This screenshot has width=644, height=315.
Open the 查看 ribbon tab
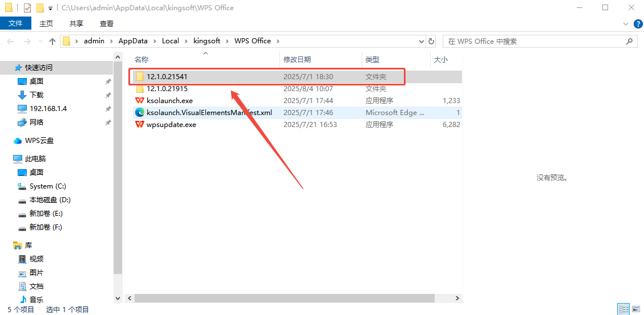tap(106, 24)
